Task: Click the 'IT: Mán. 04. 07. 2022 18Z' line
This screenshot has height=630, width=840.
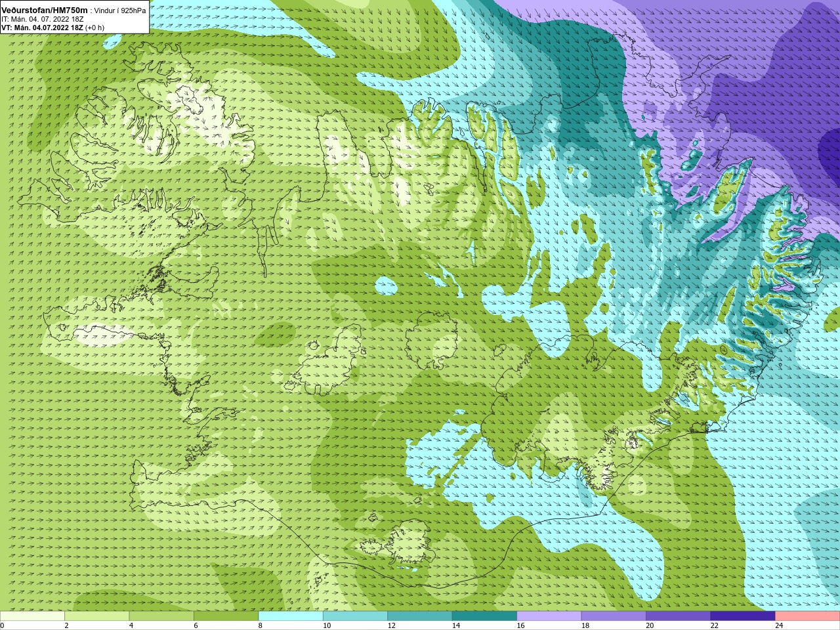Action: coord(42,19)
